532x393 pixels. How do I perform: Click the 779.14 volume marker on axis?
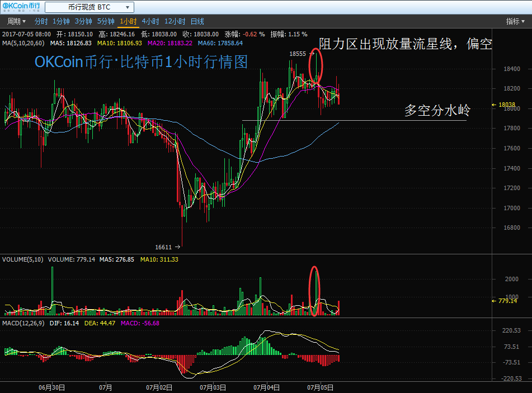507,301
